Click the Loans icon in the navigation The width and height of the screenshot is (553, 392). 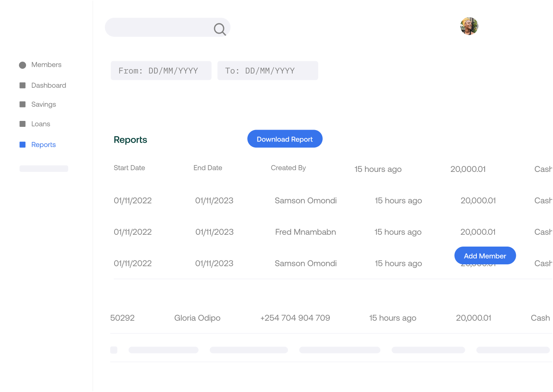coord(23,124)
